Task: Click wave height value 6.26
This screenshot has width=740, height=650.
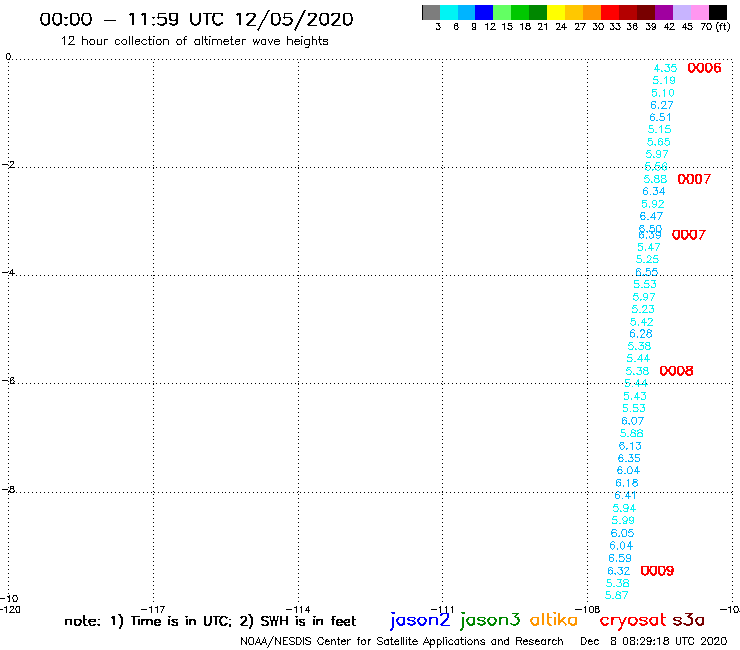Action: point(641,334)
